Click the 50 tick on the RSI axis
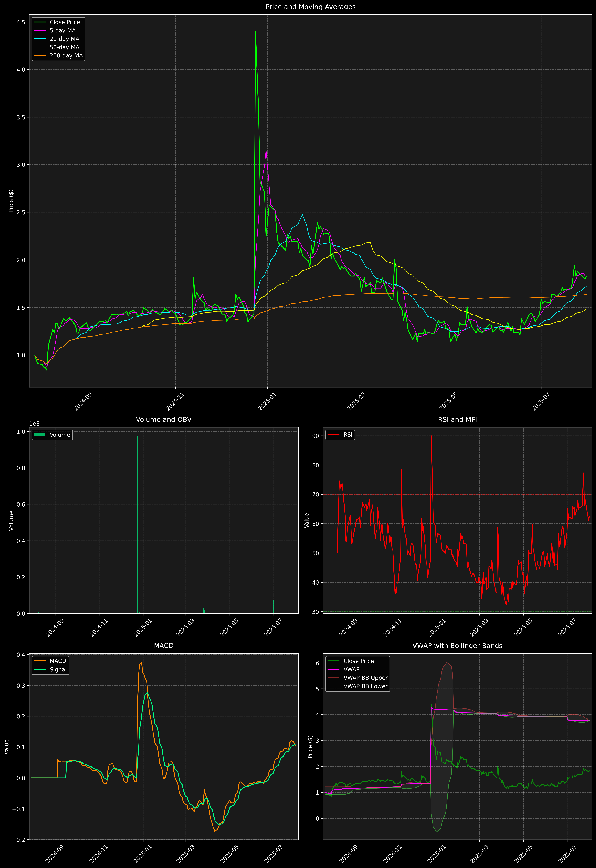This screenshot has height=868, width=596. click(316, 553)
